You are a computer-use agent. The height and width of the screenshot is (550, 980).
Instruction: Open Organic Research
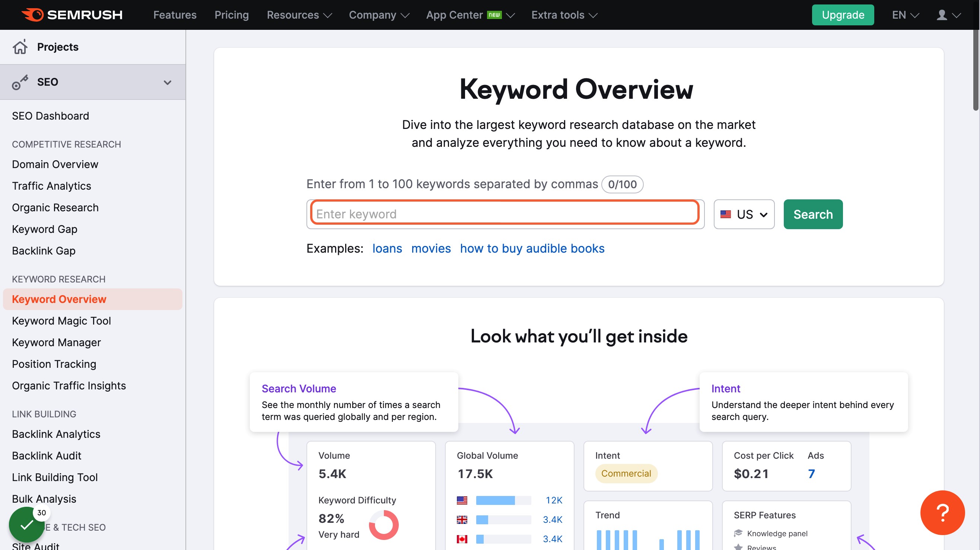(55, 208)
